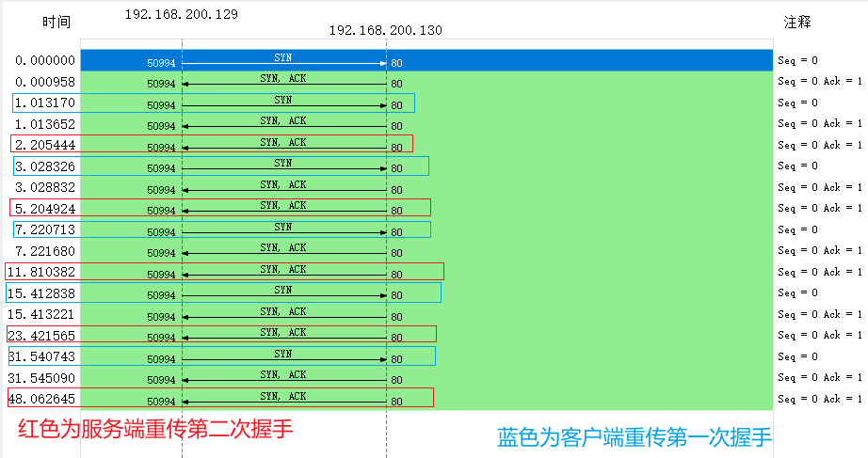
Task: Click the time value 7.220713
Action: pos(45,229)
